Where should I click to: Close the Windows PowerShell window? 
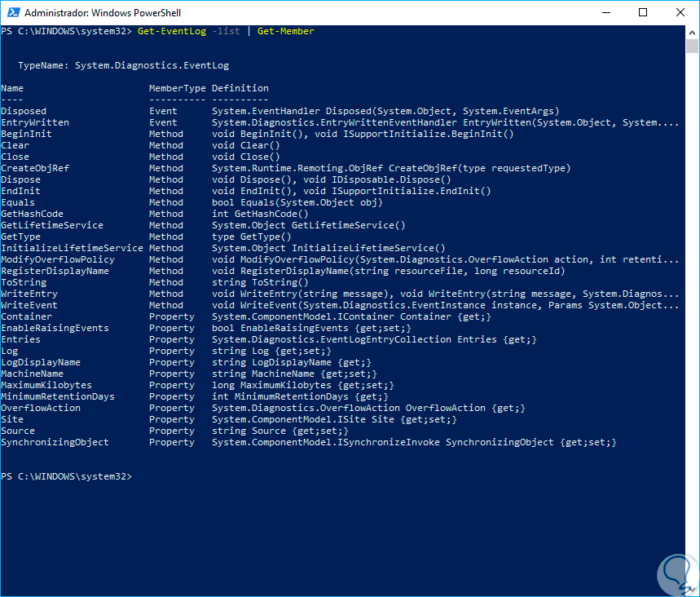681,12
